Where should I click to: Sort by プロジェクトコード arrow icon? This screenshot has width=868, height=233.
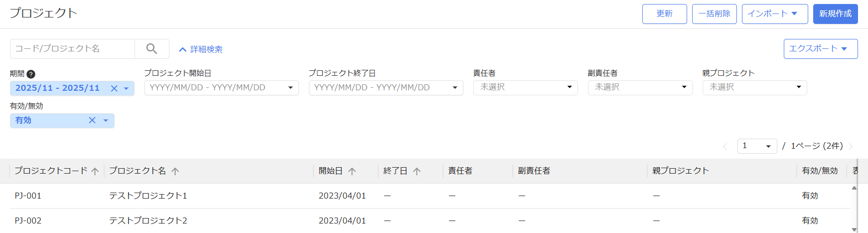[95, 171]
